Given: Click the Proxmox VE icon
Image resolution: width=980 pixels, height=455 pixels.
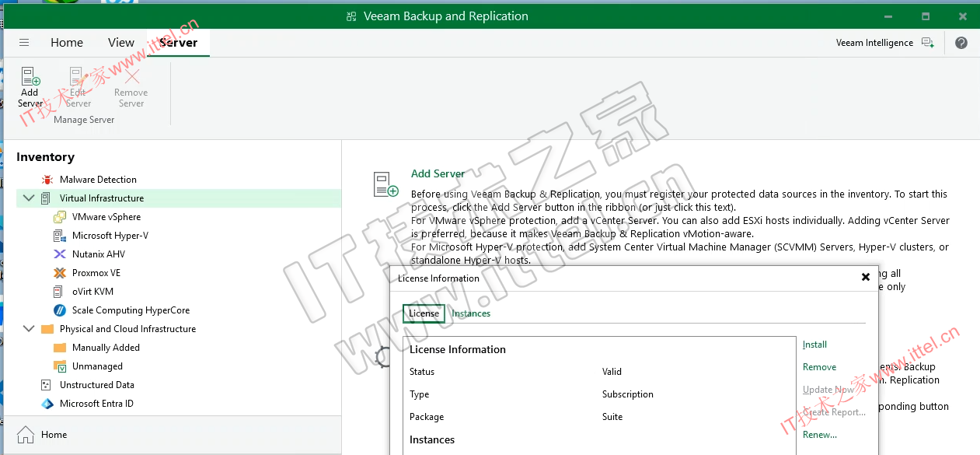Looking at the screenshot, I should click(60, 273).
